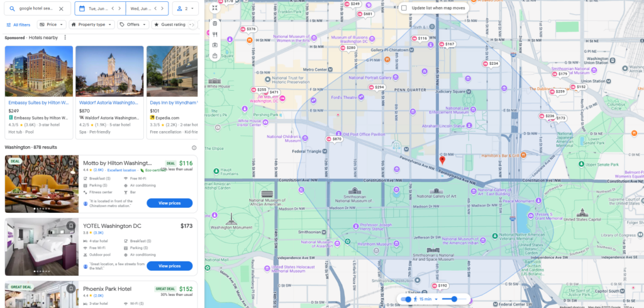
Task: View prices for Motto by Hilton
Action: 170,203
